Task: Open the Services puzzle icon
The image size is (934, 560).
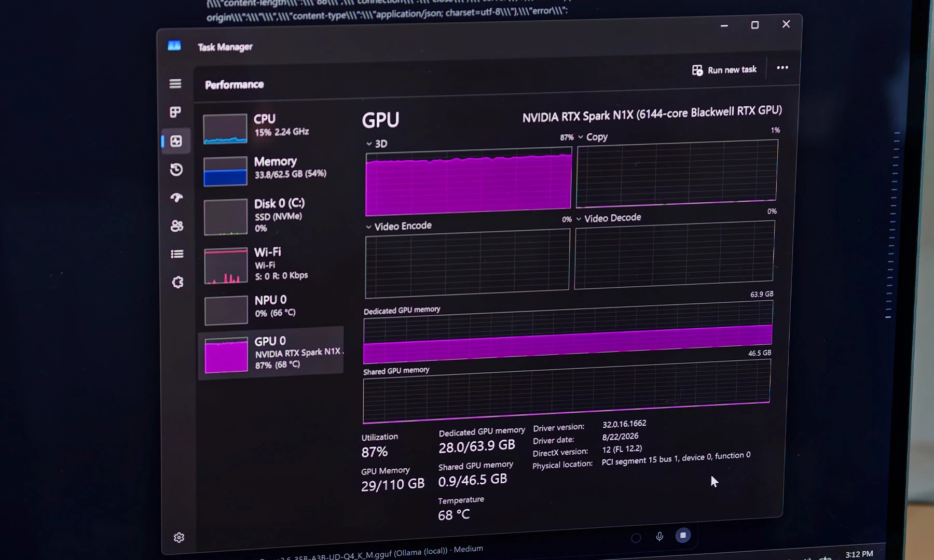Action: pos(177,282)
